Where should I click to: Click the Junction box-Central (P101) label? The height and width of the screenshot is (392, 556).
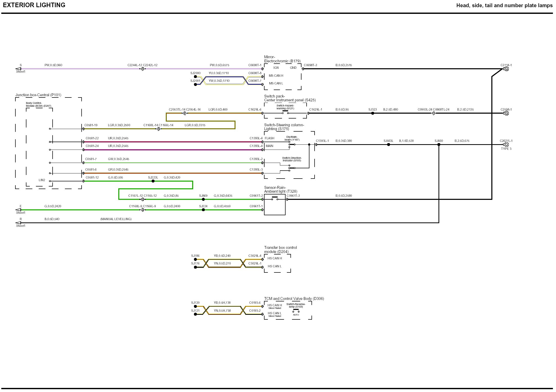[x=38, y=95]
